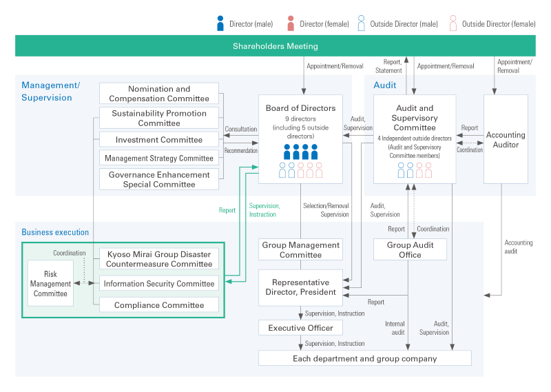Click the leftmost solid blue director icon in Board of Directors
This screenshot has height=392, width=551.
click(287, 152)
